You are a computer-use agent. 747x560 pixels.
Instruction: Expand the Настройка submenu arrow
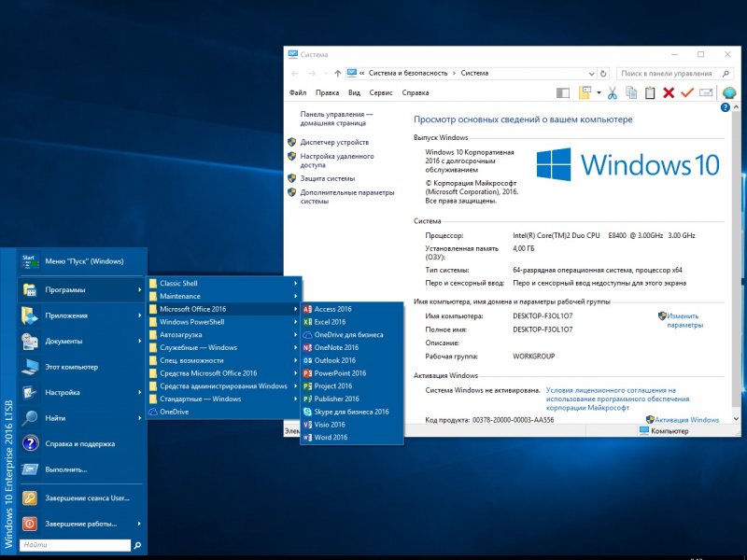[139, 392]
